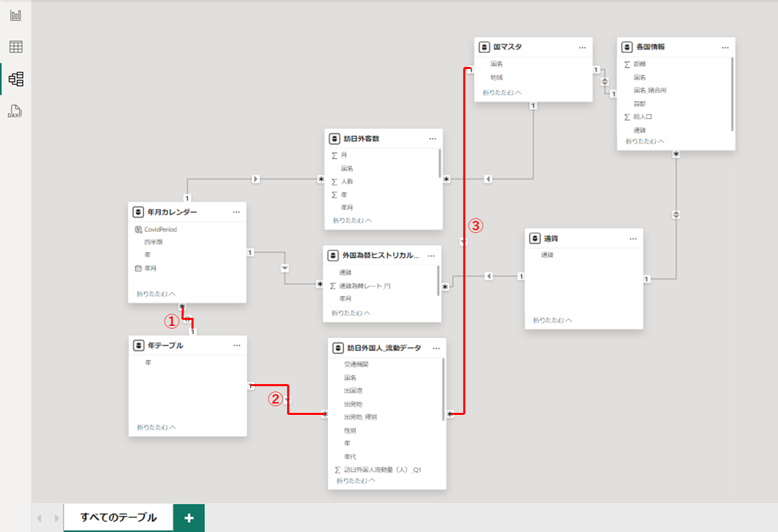Viewport: 778px width, 532px height.
Task: Click the 訪日外客数 table header icon
Action: tap(334, 139)
